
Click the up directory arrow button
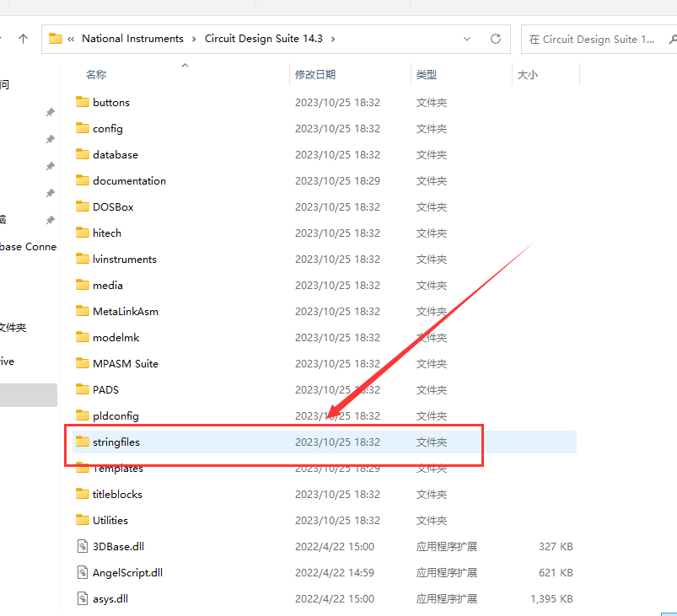pos(23,39)
